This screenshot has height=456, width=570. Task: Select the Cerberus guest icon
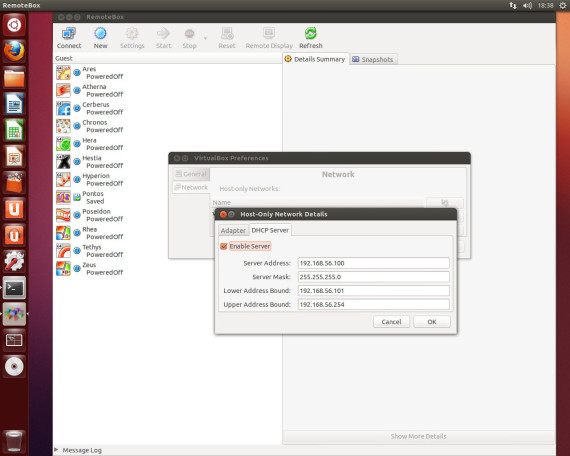click(63, 108)
